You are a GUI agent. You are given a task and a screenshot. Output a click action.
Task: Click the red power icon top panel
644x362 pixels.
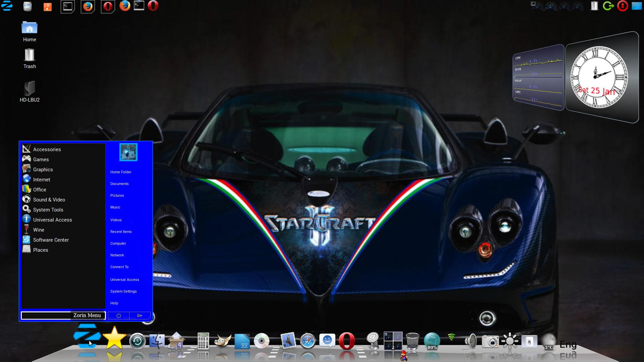[623, 6]
